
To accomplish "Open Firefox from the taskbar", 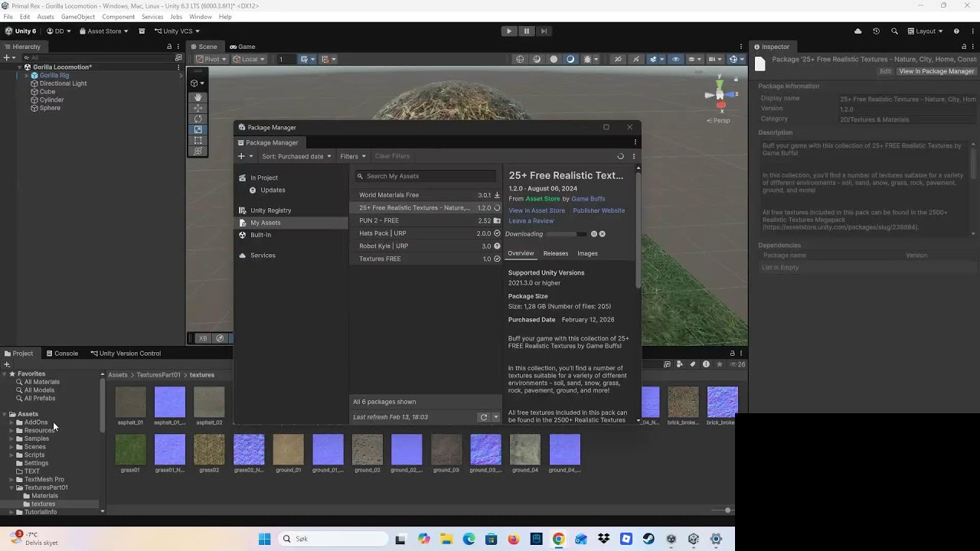I will click(x=514, y=539).
